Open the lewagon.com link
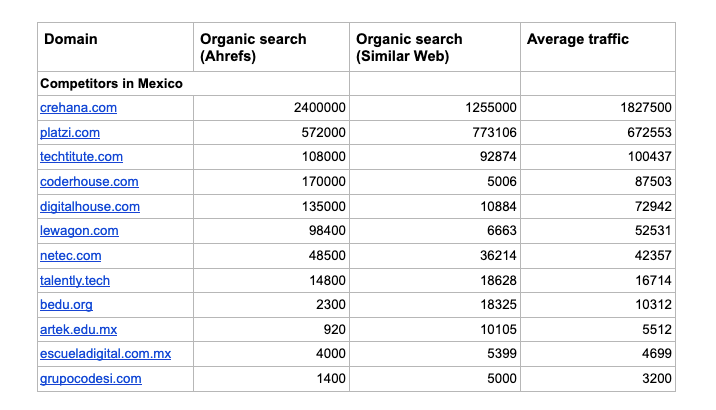716x410 pixels. coord(79,231)
